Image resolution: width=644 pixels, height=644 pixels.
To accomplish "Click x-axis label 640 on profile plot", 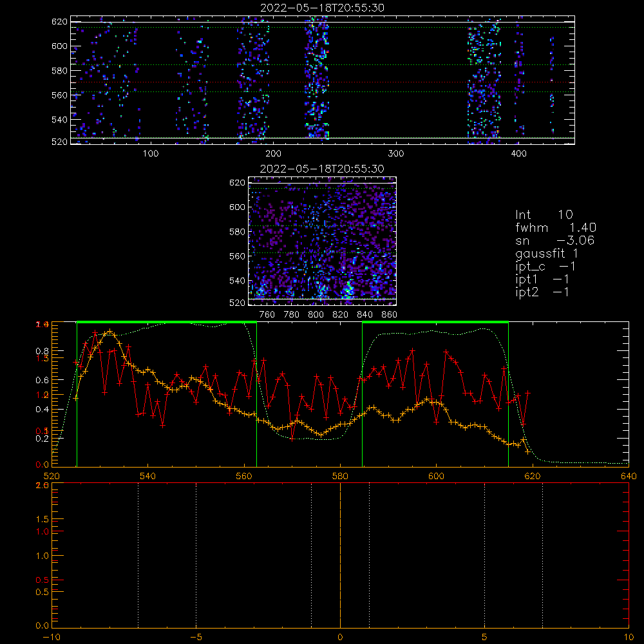I will point(629,476).
